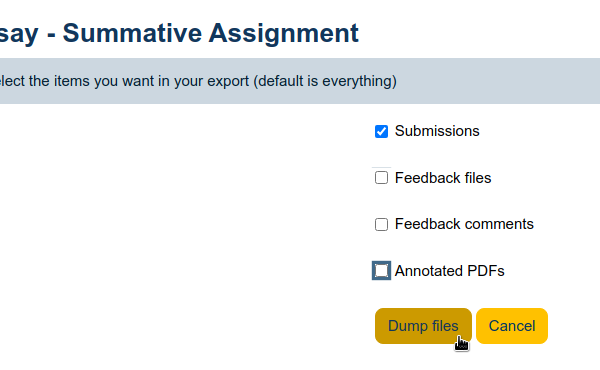Click the Feedback comments label text
Screen dimensions: 600x370
pos(464,224)
